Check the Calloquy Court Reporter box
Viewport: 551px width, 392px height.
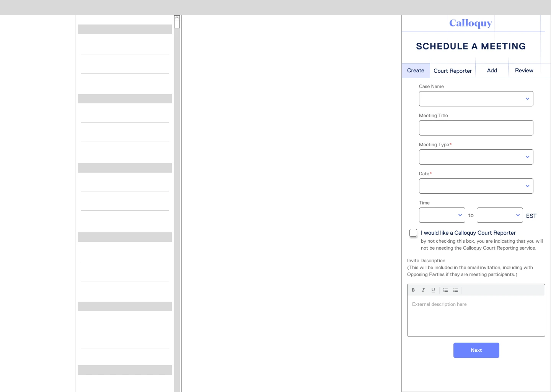pos(413,233)
